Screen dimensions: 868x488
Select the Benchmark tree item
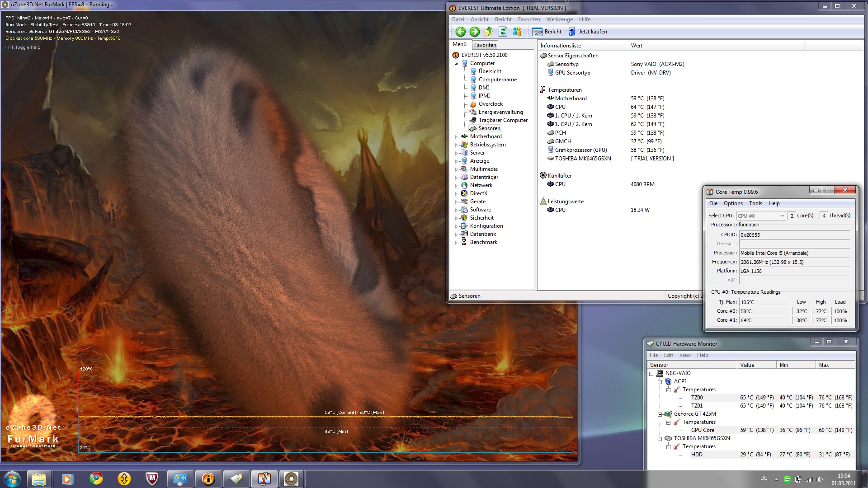pyautogui.click(x=483, y=242)
